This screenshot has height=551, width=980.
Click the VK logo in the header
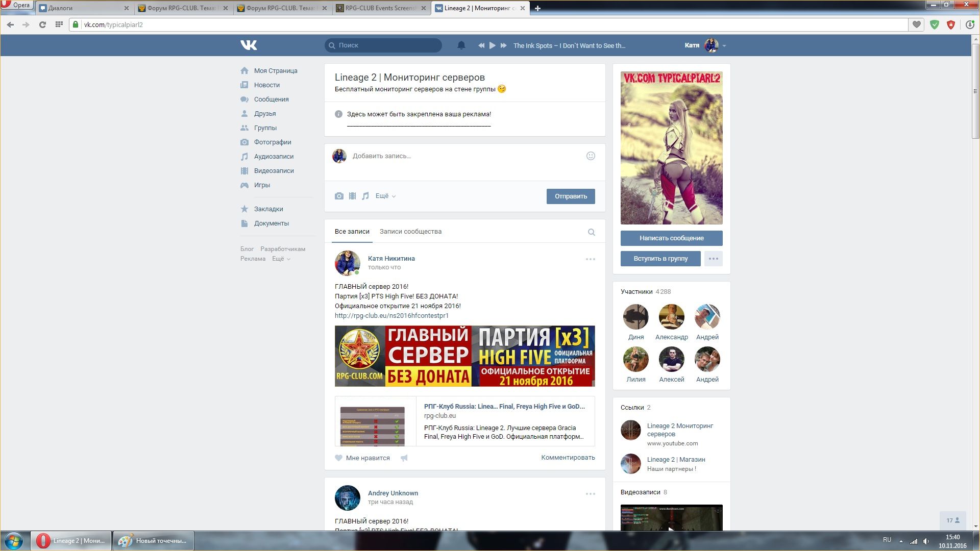(x=249, y=45)
